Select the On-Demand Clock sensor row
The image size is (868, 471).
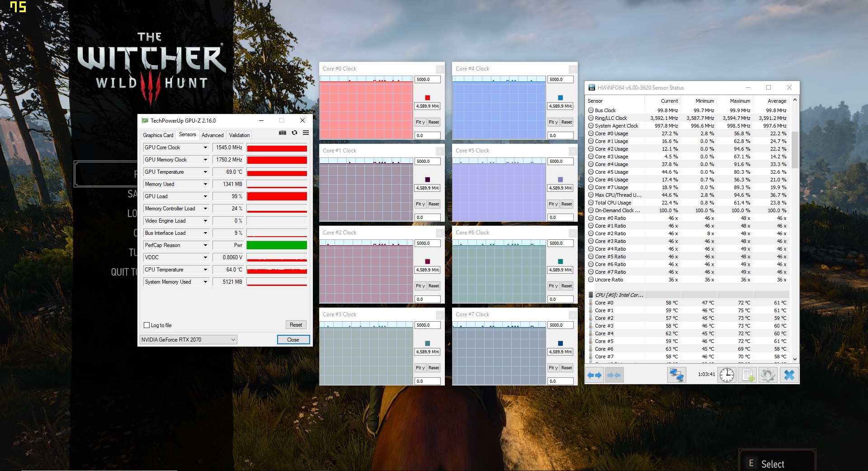tap(688, 210)
